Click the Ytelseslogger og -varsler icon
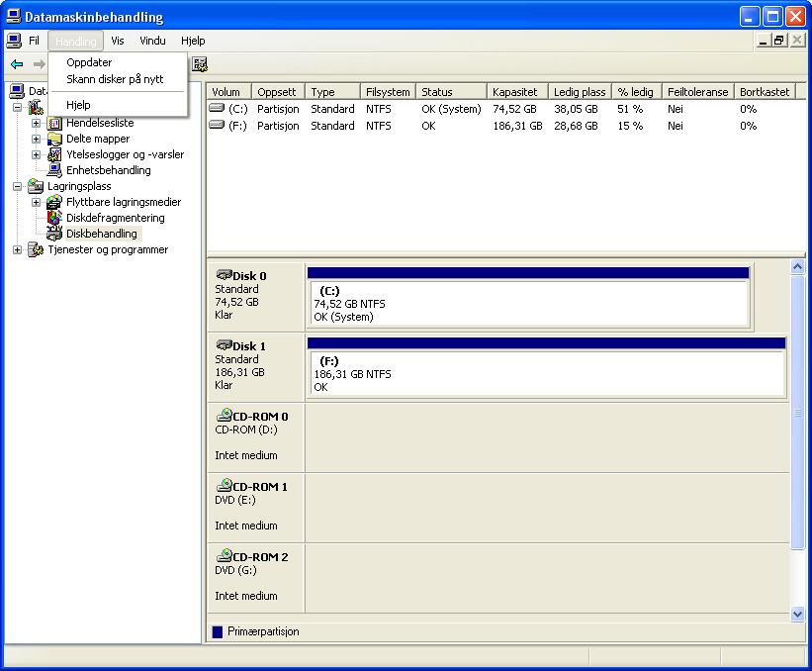Image resolution: width=812 pixels, height=671 pixels. [54, 154]
